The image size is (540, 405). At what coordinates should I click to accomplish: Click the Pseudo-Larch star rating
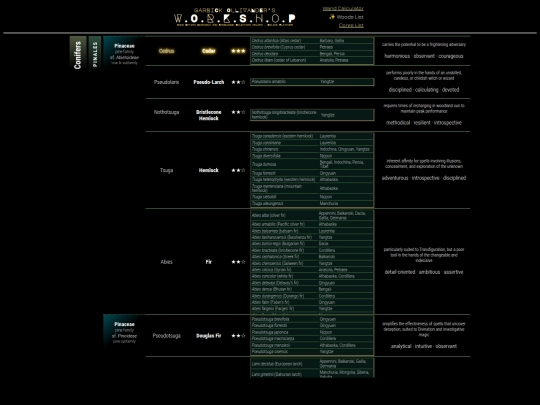[238, 82]
